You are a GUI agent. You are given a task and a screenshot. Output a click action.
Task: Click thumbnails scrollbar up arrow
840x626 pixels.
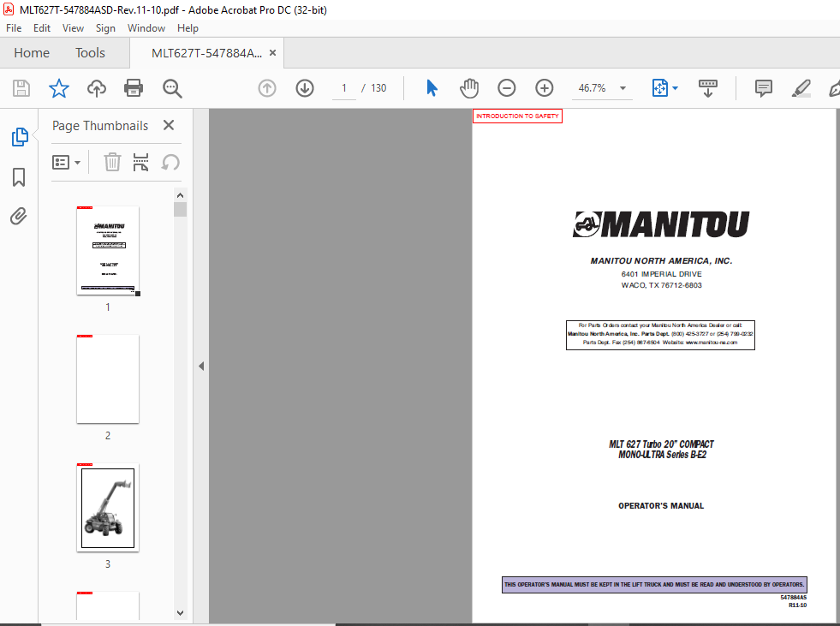click(180, 195)
